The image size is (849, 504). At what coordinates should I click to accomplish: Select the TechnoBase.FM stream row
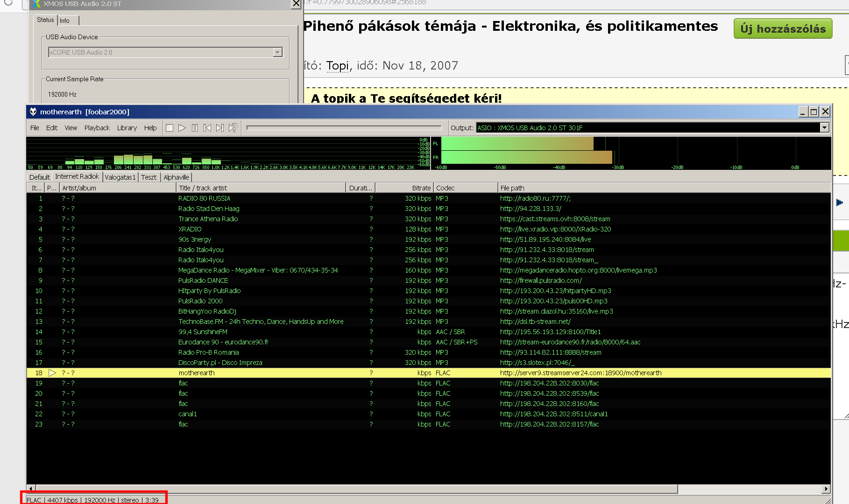pos(428,322)
